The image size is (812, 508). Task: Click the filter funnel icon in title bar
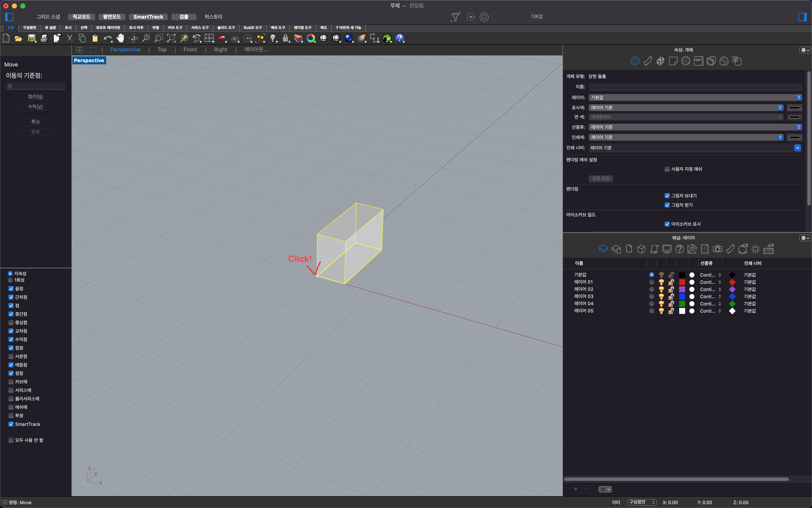click(x=455, y=17)
